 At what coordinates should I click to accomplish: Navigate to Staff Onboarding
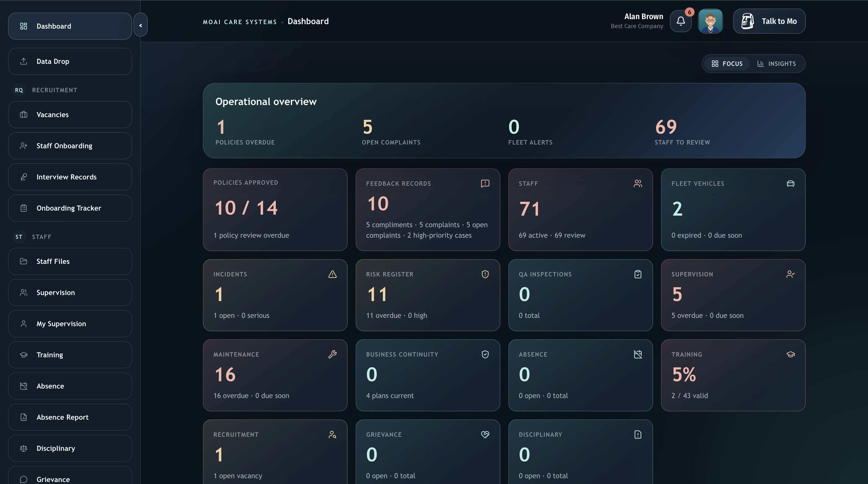[70, 146]
